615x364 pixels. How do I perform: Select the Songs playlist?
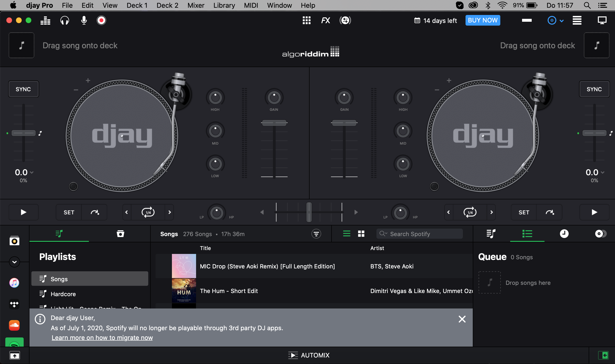point(90,279)
